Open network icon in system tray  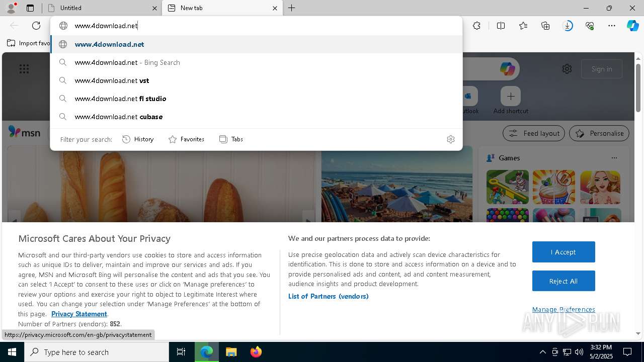click(567, 352)
